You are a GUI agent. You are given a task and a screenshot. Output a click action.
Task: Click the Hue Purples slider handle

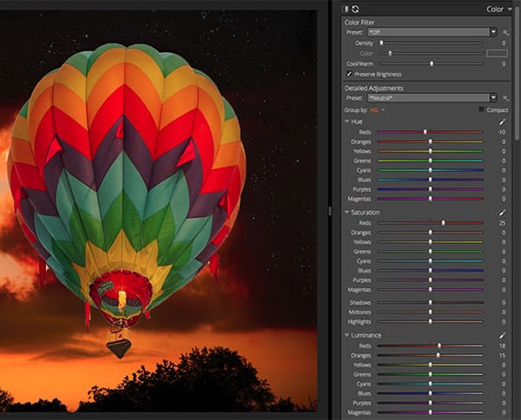coord(431,189)
